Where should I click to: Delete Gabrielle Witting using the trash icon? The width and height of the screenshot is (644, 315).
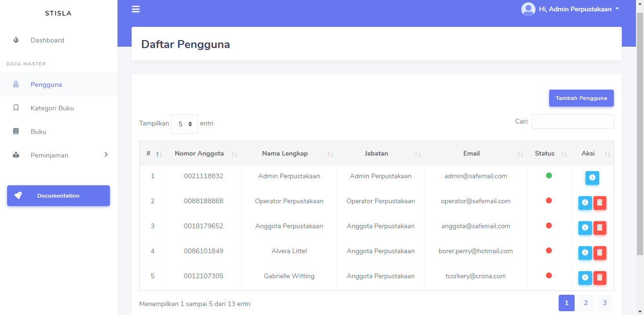[600, 278]
